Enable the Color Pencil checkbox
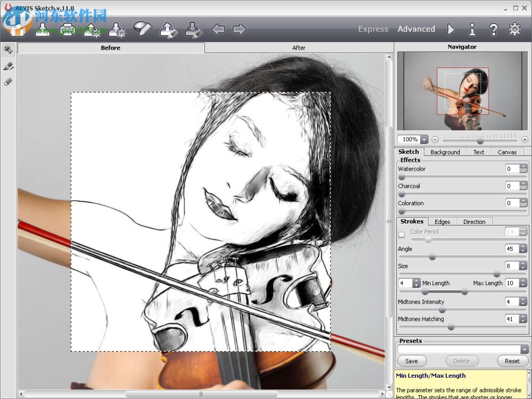Viewport: 532px width, 399px height. point(402,235)
